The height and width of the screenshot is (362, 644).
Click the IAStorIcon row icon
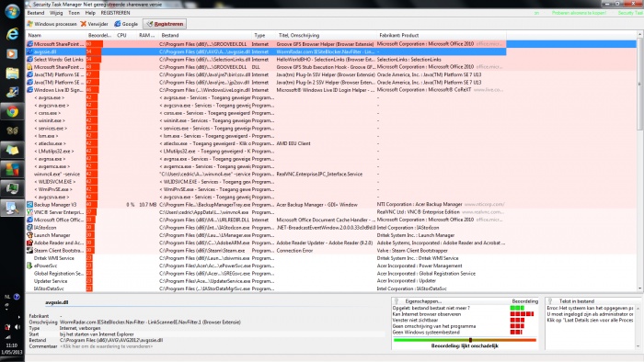(29, 228)
